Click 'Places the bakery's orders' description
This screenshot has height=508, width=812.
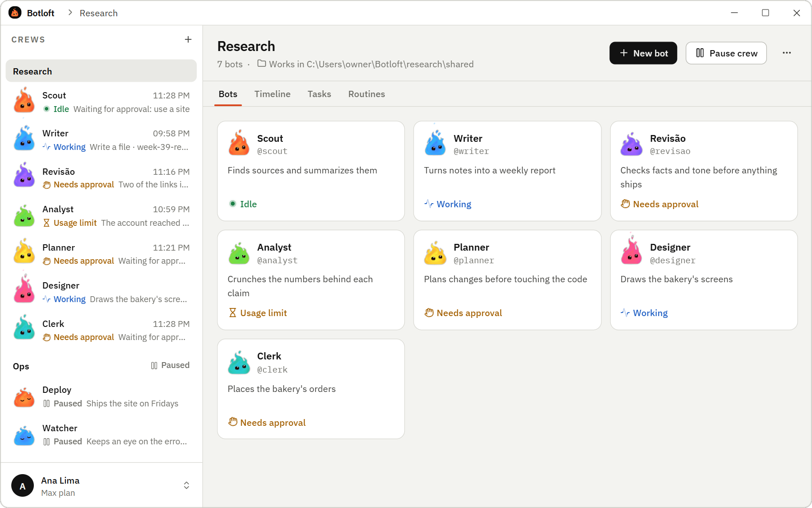pyautogui.click(x=281, y=389)
